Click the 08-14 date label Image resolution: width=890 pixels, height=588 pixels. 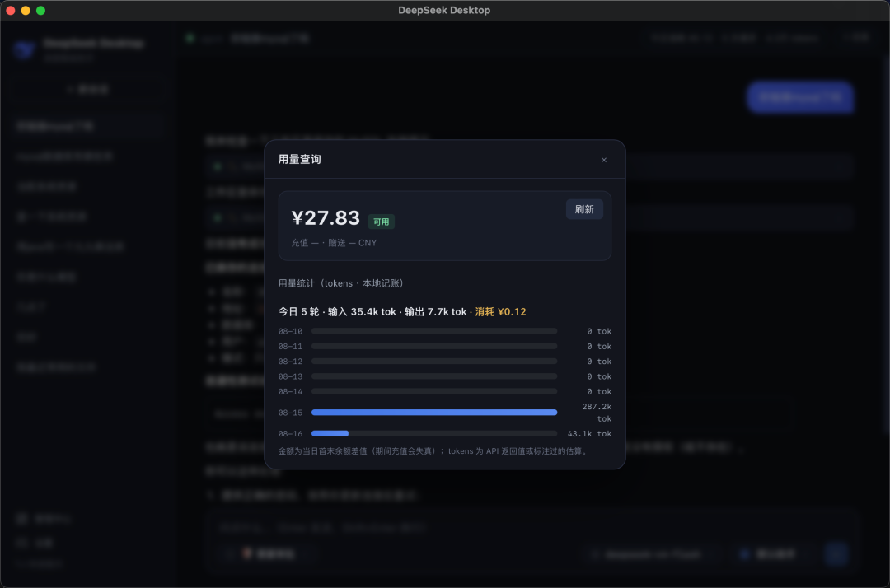290,392
